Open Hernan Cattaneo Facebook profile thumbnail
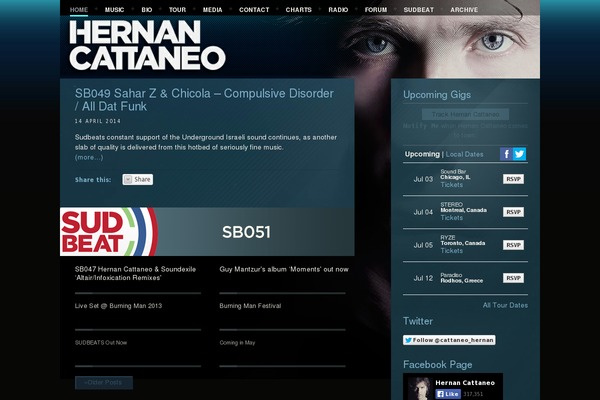The image size is (600, 400). click(419, 389)
